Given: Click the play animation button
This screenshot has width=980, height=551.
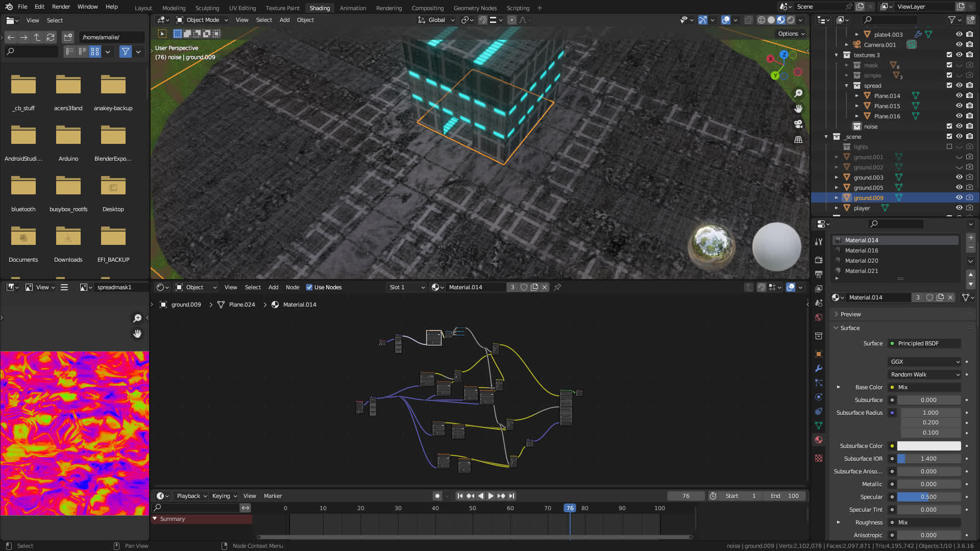Looking at the screenshot, I should (x=491, y=496).
